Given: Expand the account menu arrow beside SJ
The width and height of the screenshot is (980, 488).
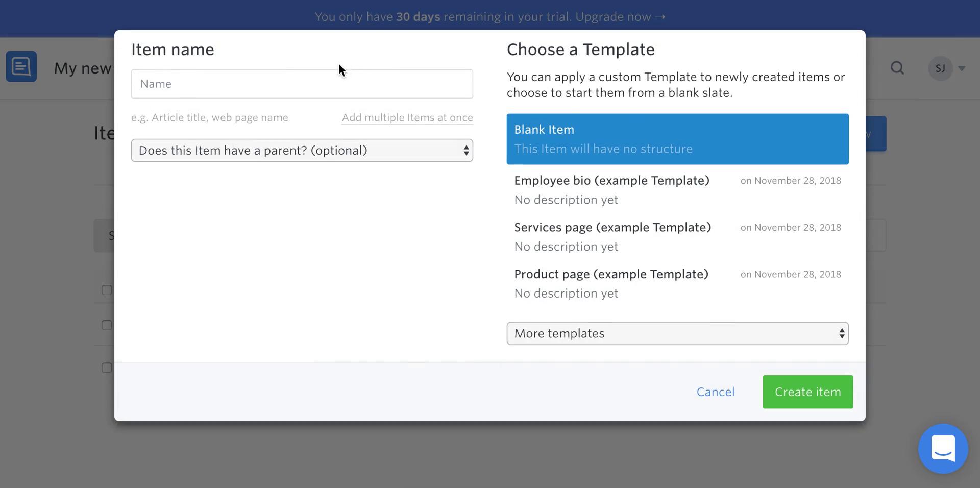Looking at the screenshot, I should click(x=962, y=68).
